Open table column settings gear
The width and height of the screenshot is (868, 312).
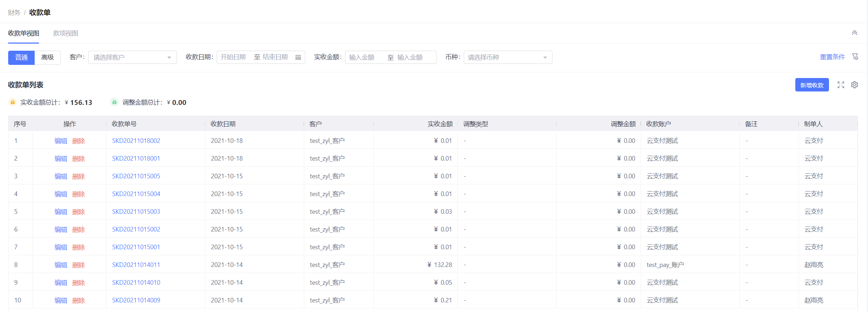[855, 85]
